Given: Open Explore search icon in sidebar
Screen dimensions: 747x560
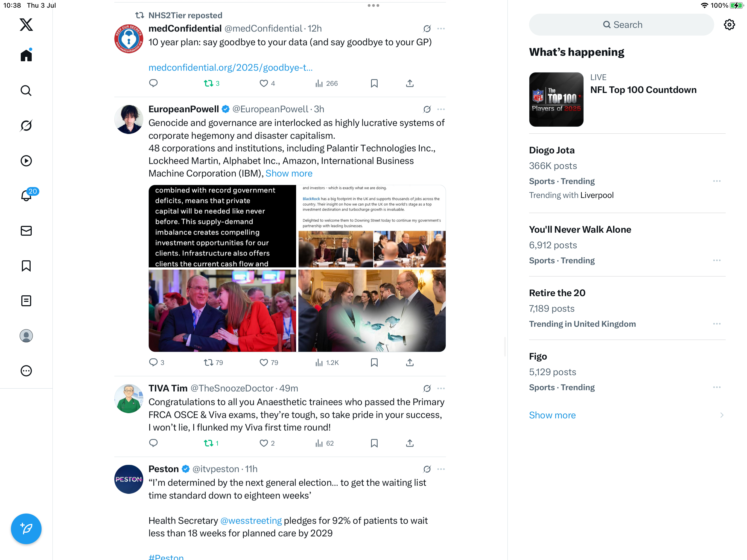Looking at the screenshot, I should point(26,91).
